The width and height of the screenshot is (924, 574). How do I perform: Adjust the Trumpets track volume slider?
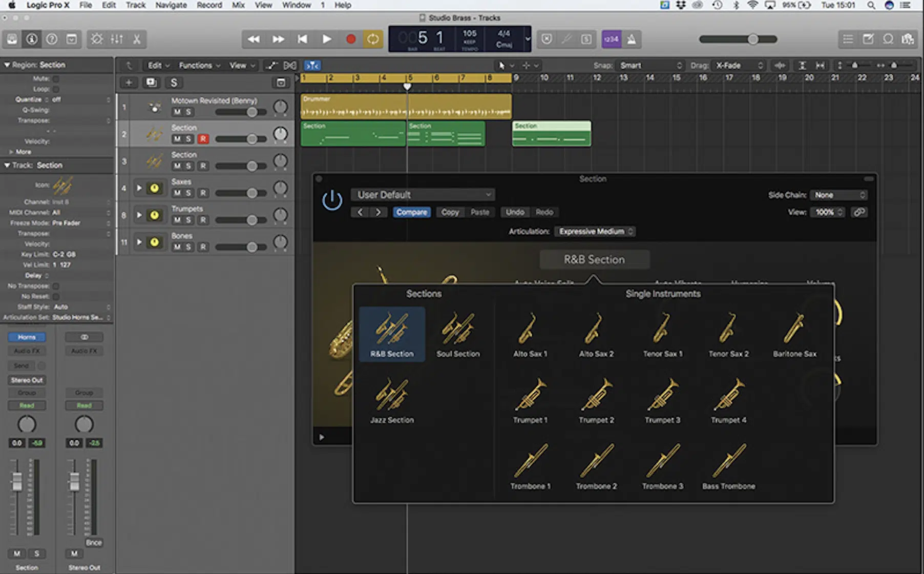coord(251,220)
